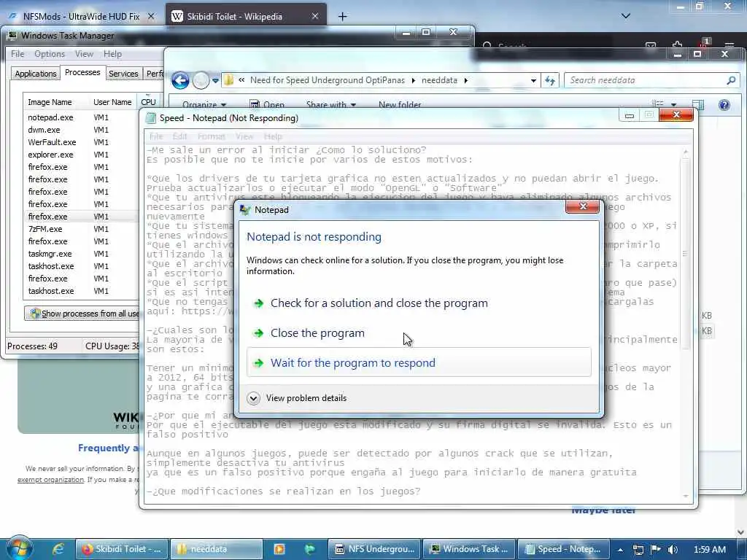Switch to Services tab in Task Manager

coord(123,74)
